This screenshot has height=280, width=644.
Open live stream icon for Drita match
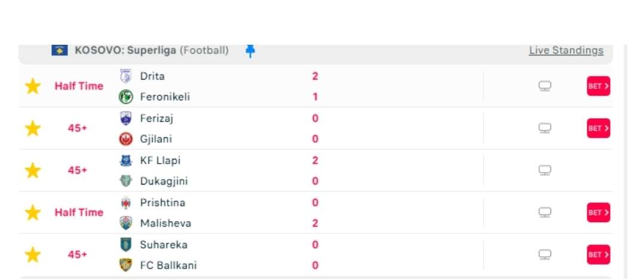[x=544, y=87]
